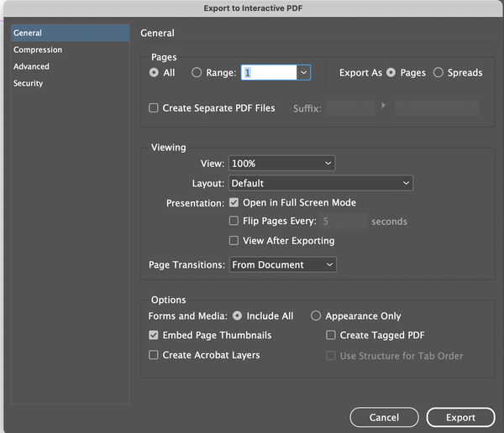Open the Advanced settings category
Image resolution: width=504 pixels, height=433 pixels.
pyautogui.click(x=70, y=66)
